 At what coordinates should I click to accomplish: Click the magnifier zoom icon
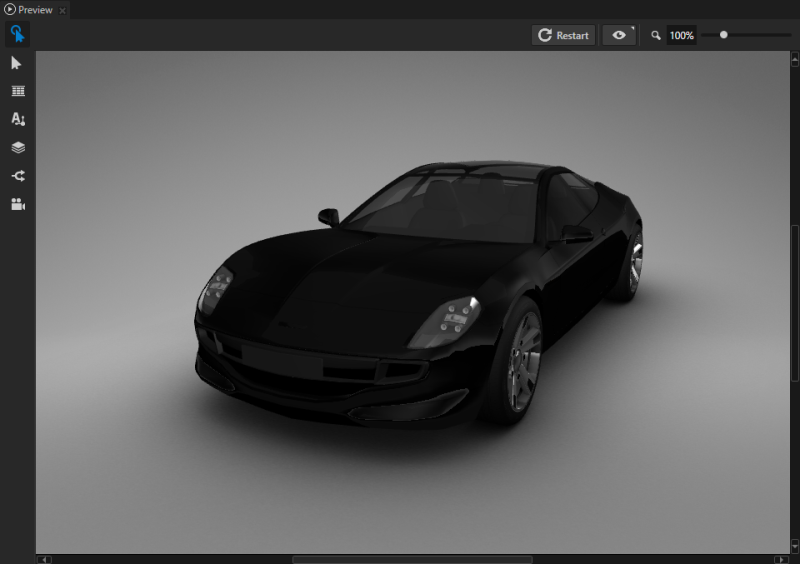(656, 35)
